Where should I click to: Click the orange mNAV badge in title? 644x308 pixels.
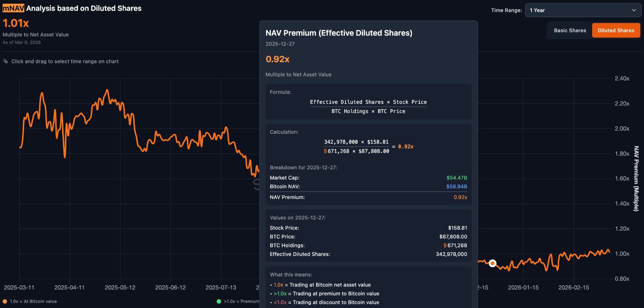point(14,8)
